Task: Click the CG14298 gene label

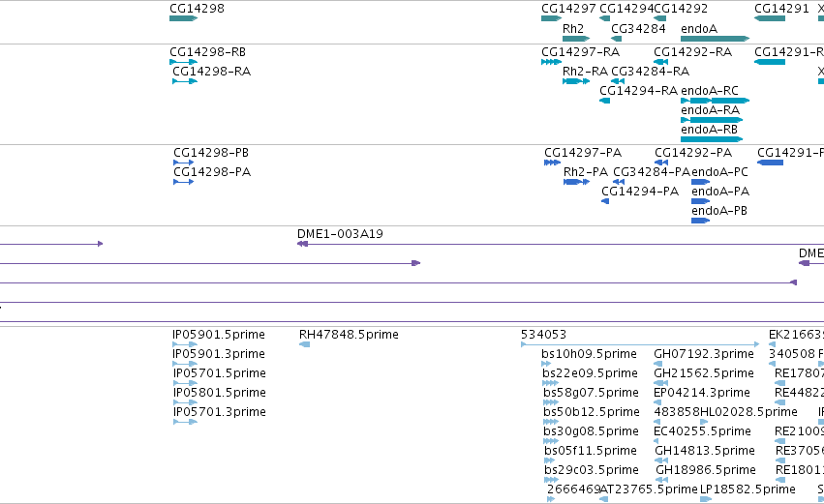Action: tap(197, 9)
